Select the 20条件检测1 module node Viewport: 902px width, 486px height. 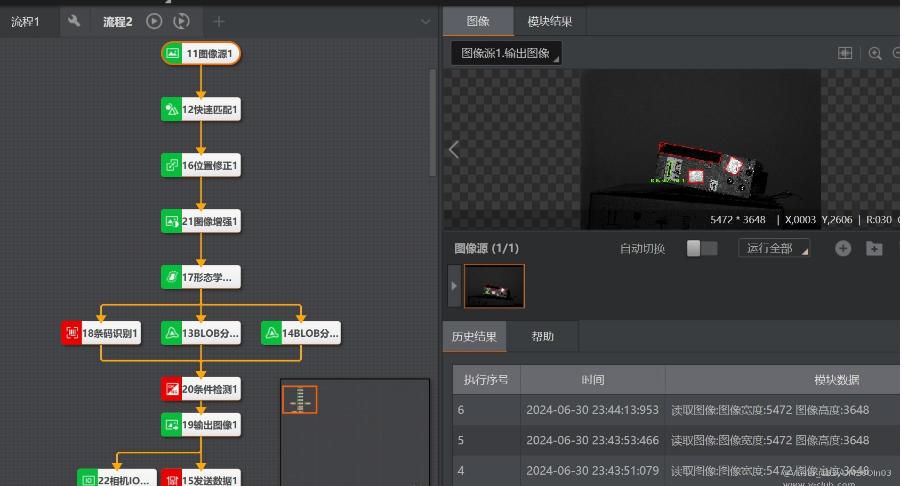tap(201, 389)
